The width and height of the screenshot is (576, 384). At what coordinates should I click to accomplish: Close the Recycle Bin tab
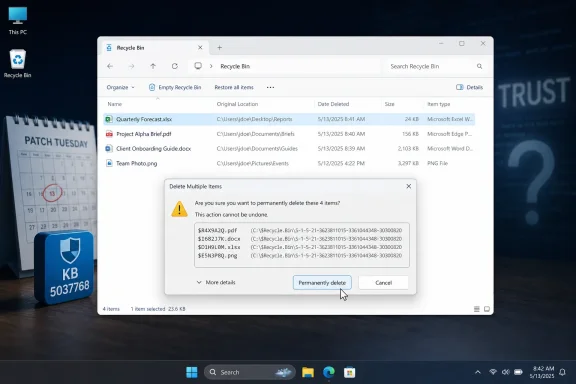(200, 47)
